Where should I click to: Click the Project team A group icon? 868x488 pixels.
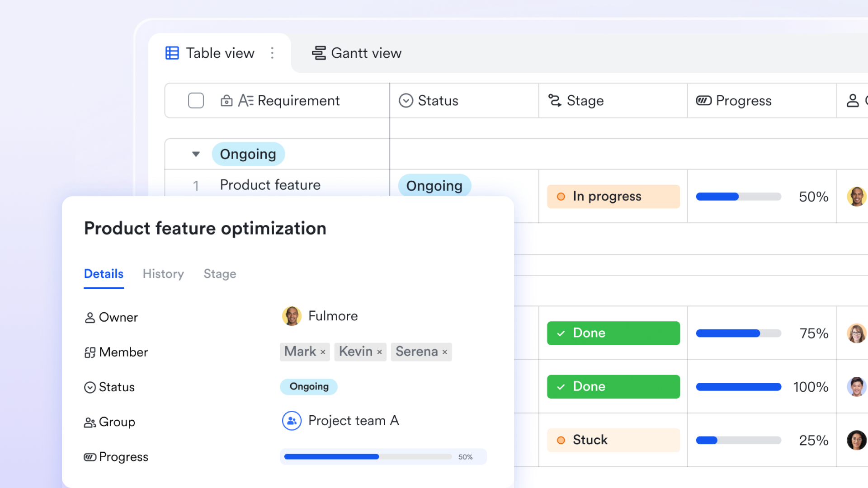tap(292, 421)
